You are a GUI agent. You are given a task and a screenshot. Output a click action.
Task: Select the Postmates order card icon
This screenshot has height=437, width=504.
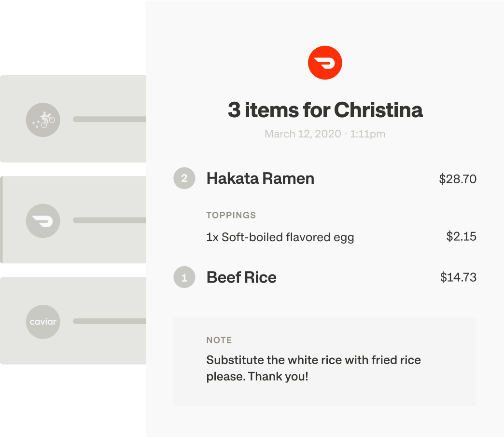[x=43, y=120]
